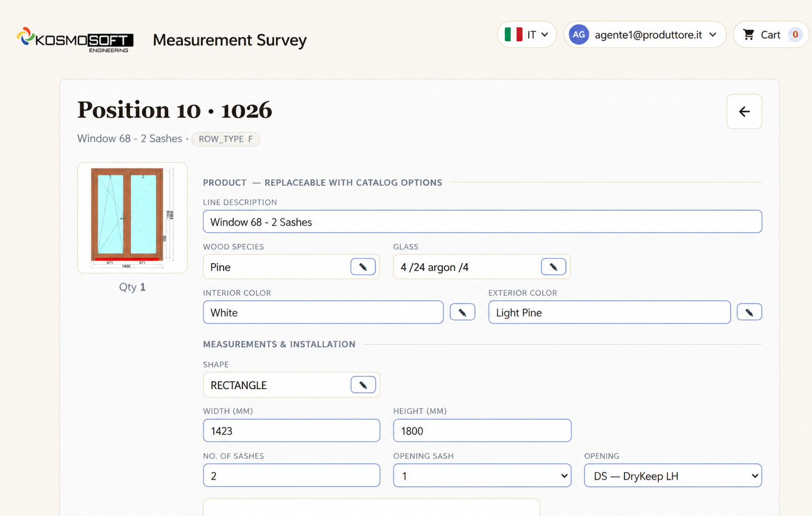812x516 pixels.
Task: Click the back arrow button
Action: point(744,111)
